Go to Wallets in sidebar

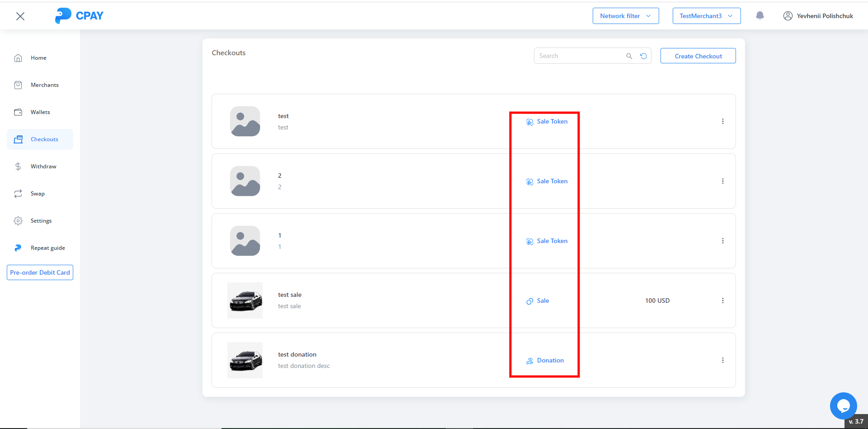click(x=40, y=112)
